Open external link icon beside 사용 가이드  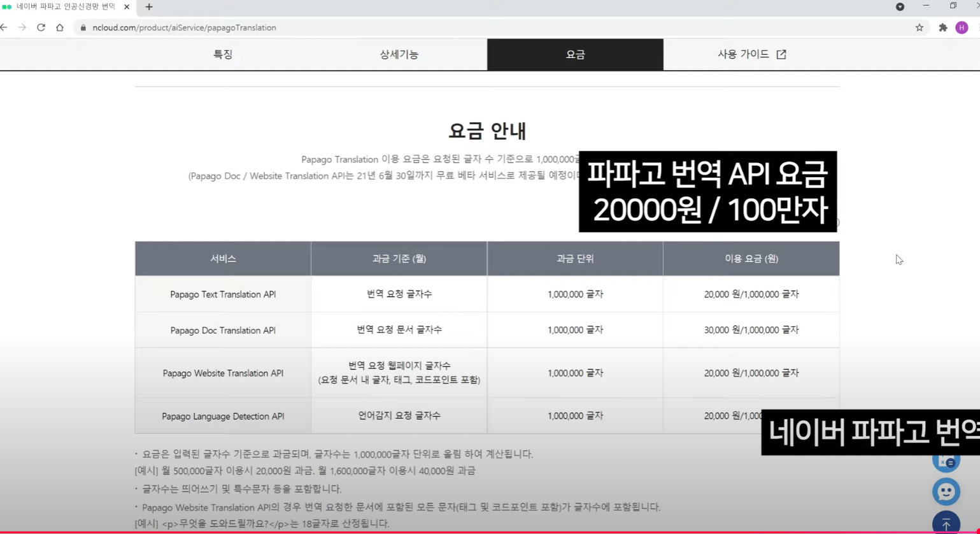tap(781, 55)
